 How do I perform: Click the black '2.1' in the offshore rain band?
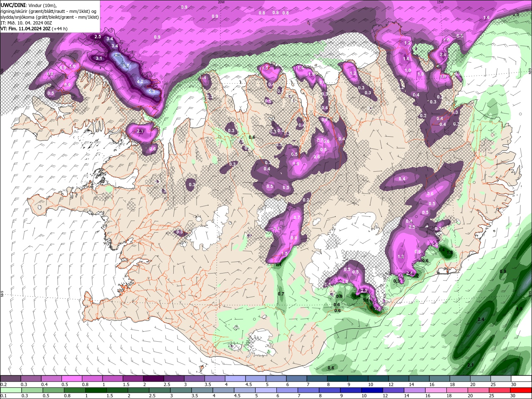[x=470, y=365]
